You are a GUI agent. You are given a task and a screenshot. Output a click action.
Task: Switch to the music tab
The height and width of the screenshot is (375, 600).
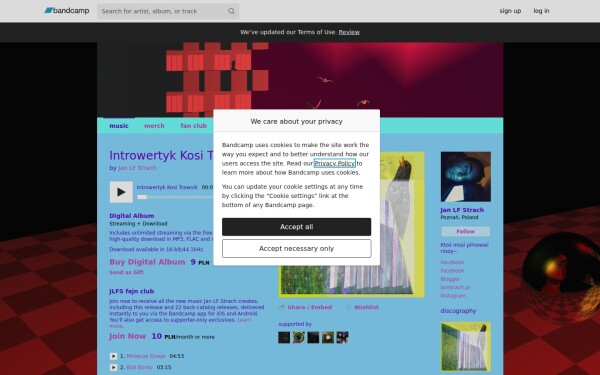coord(119,126)
